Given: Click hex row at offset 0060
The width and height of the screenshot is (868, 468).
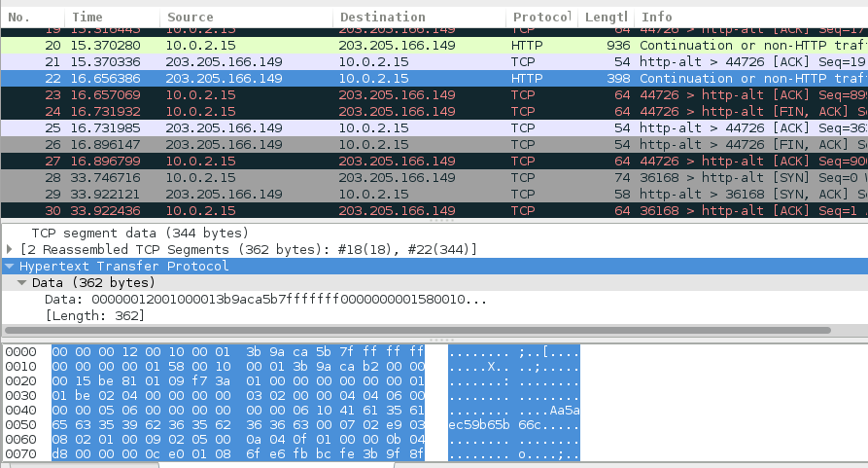Looking at the screenshot, I should point(238,439).
